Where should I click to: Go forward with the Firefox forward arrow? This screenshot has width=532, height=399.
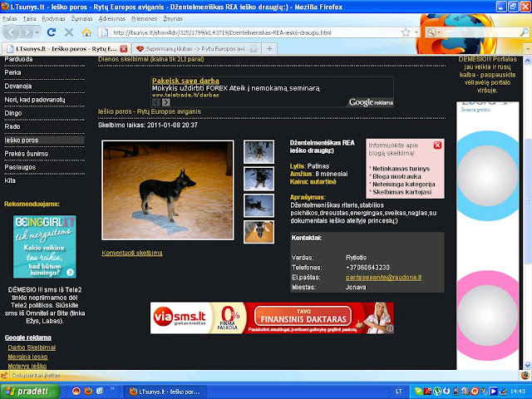click(x=27, y=32)
